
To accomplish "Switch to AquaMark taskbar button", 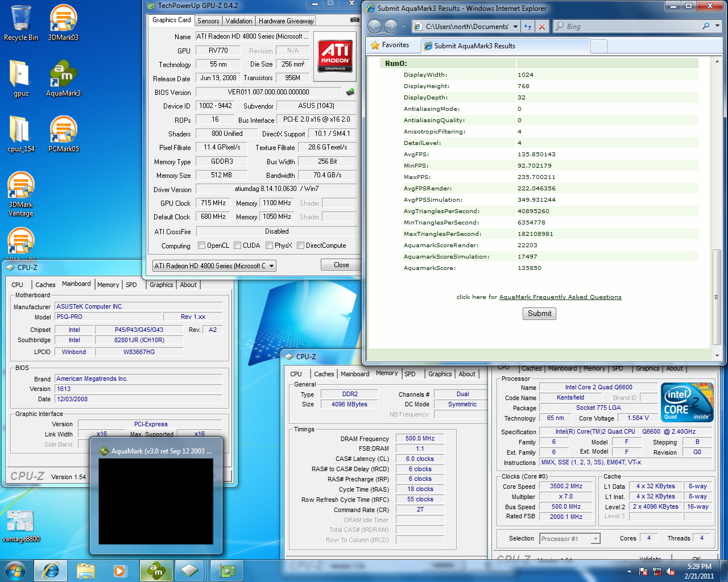I will [155, 571].
